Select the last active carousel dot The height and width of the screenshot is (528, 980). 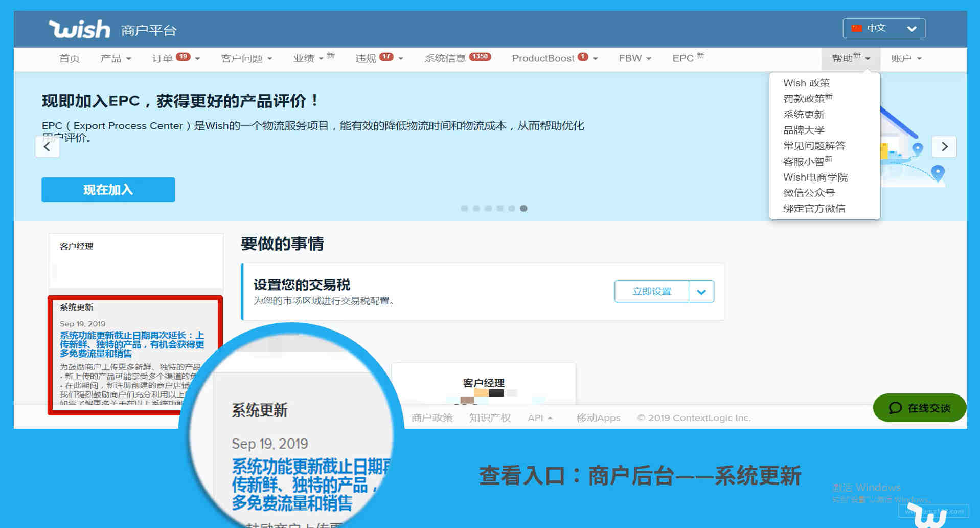click(523, 208)
